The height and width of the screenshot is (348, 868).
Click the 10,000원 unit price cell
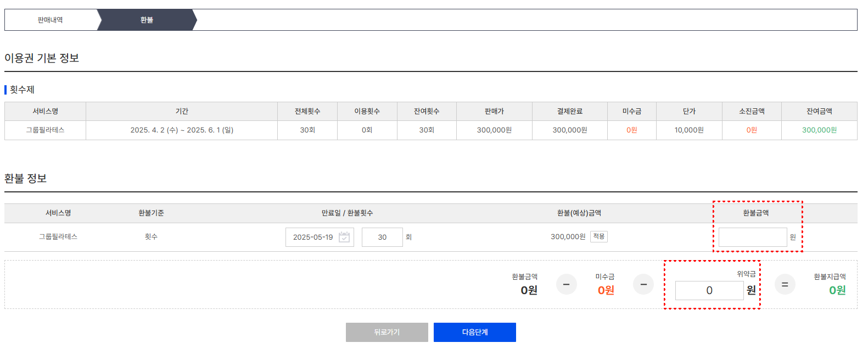click(689, 130)
